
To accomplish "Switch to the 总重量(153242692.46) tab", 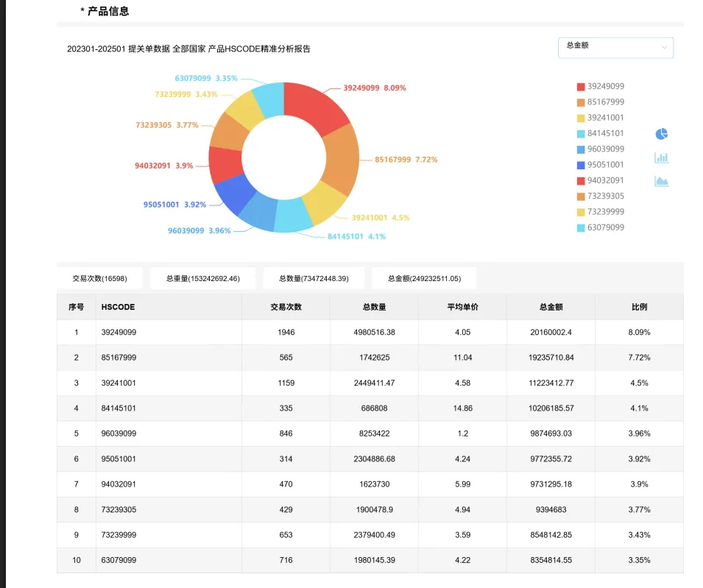I will (202, 278).
